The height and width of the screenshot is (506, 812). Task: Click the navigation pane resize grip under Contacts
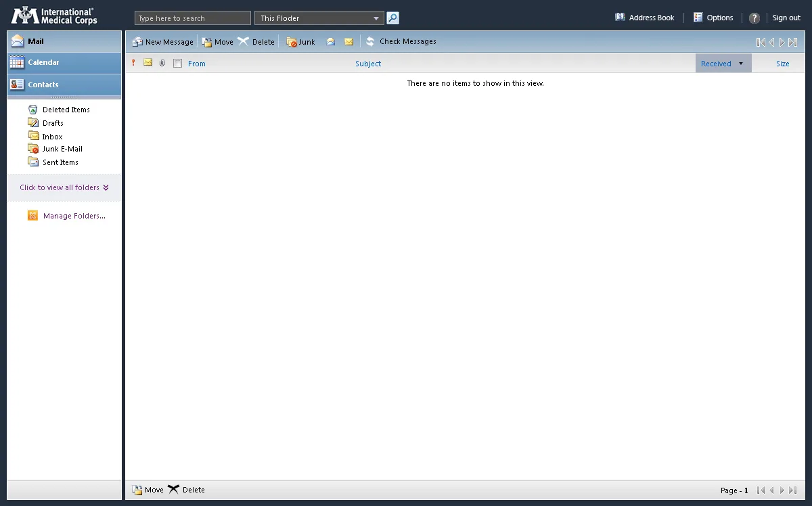click(64, 97)
